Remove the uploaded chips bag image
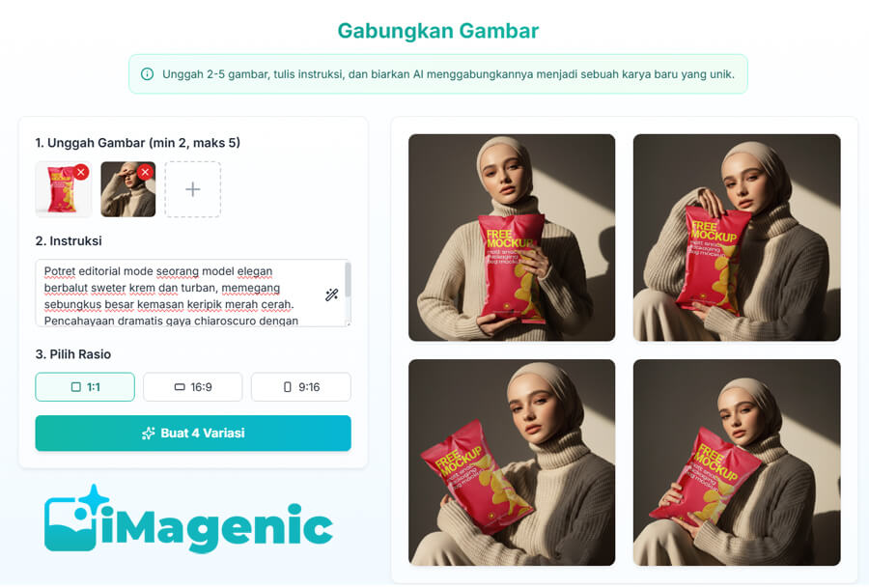 click(x=81, y=172)
